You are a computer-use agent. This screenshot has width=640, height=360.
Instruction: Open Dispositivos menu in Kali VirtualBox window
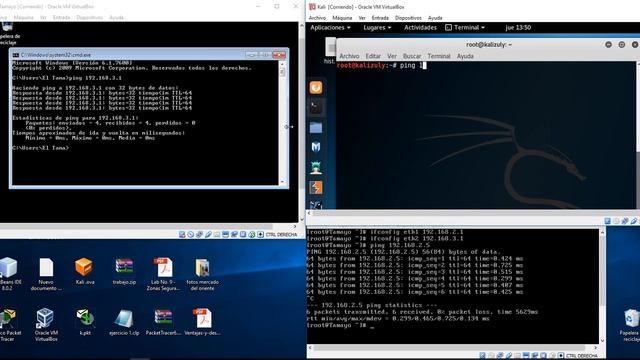[x=408, y=18]
